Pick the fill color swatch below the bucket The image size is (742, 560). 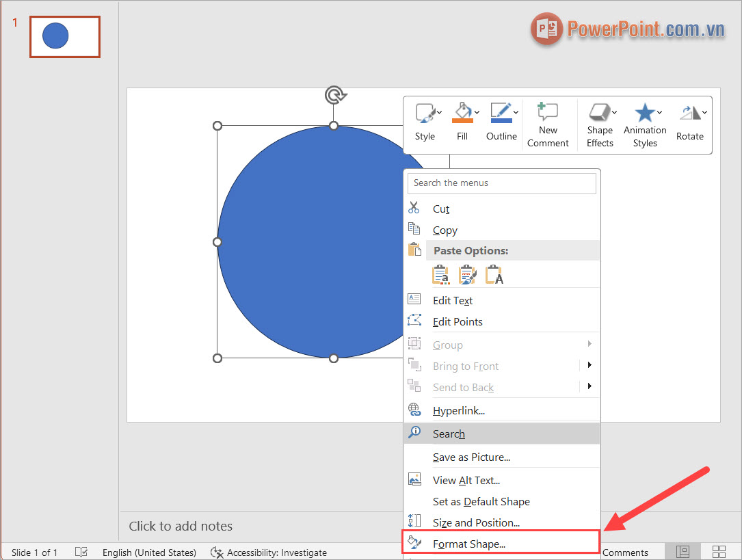[x=464, y=120]
